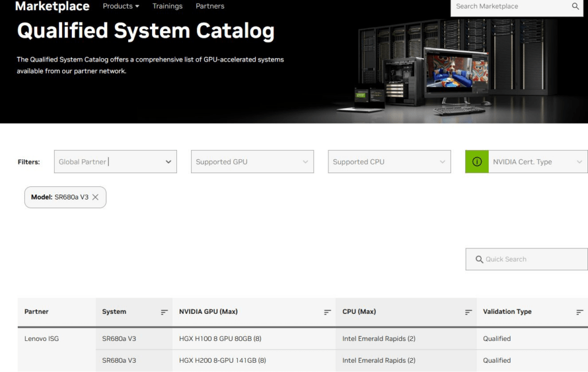Select the Lenovo ISG partner cell

click(41, 339)
